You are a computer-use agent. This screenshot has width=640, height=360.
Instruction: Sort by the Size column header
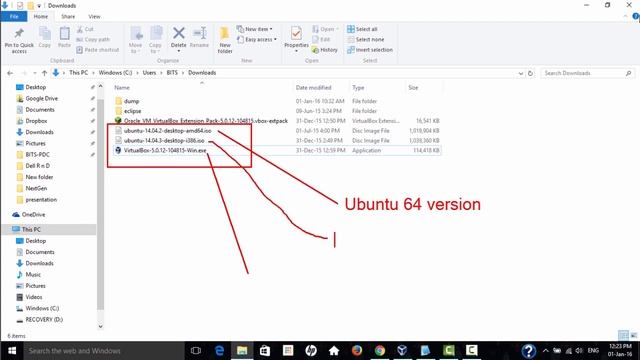point(413,88)
